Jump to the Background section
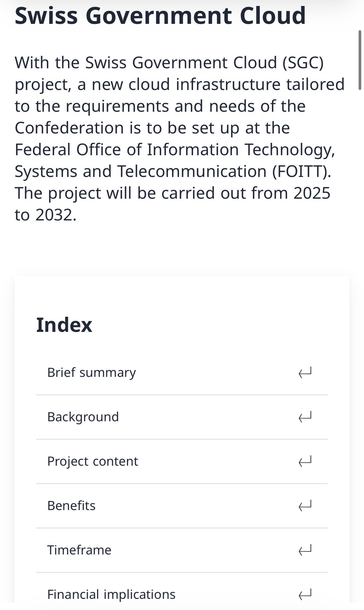 [x=83, y=417]
